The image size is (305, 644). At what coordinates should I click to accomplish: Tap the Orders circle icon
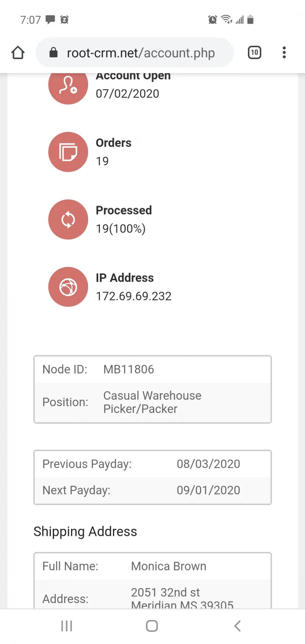pos(68,152)
